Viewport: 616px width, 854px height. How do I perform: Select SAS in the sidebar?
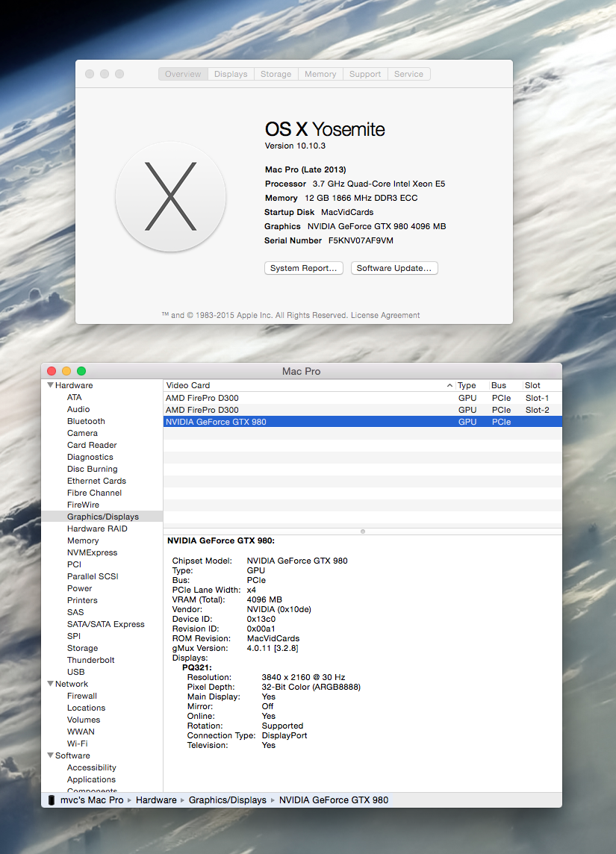[x=75, y=613]
